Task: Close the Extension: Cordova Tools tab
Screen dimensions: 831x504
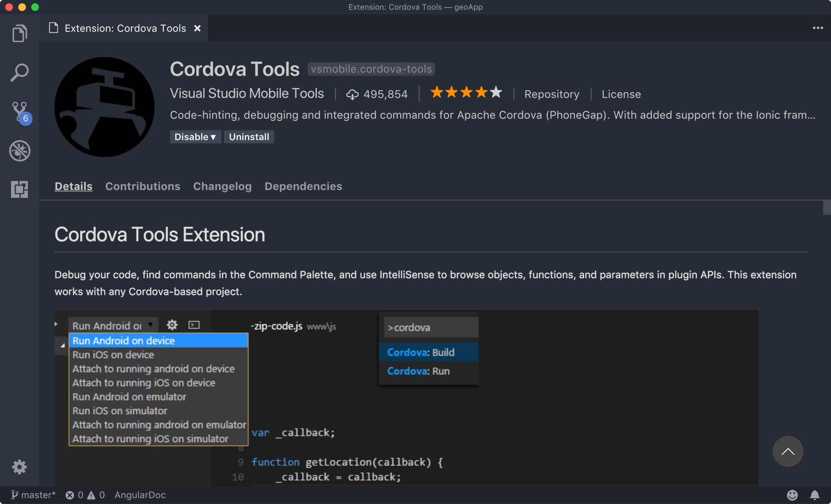Action: pos(197,28)
